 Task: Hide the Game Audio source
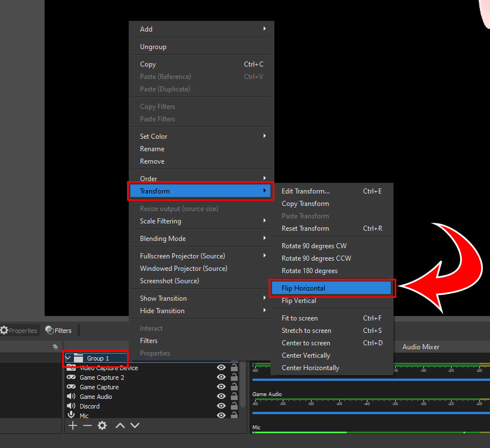point(221,397)
